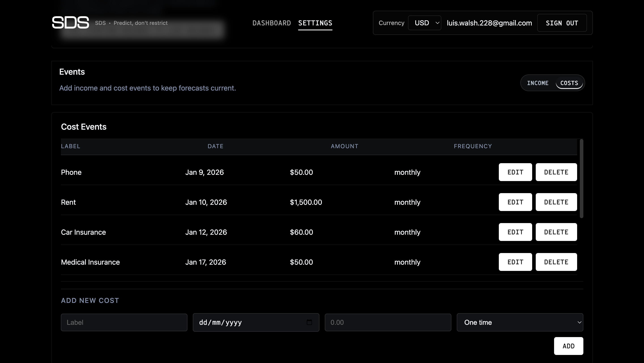Edit the Medical Insurance cost event
Viewport: 644px width, 363px height.
[x=515, y=262]
